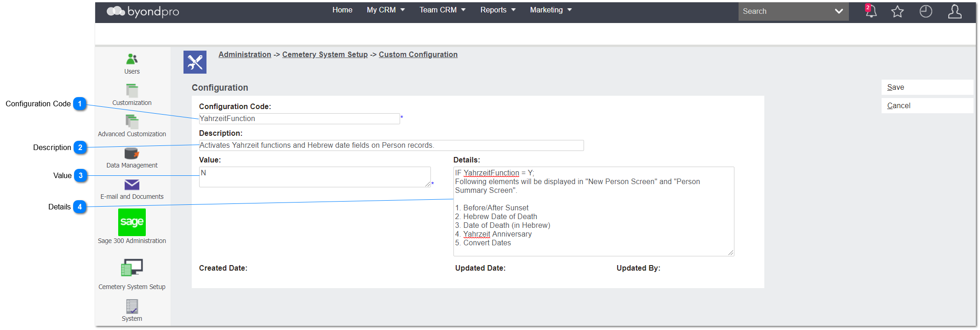Open the System checklist icon
Viewport: 980px width, 330px height.
(x=132, y=307)
